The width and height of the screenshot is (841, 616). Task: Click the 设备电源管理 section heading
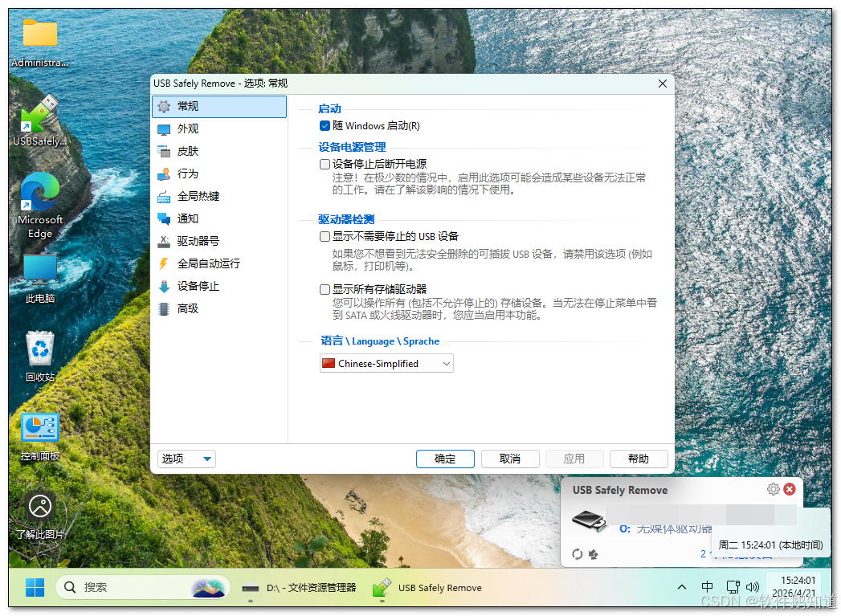(352, 148)
